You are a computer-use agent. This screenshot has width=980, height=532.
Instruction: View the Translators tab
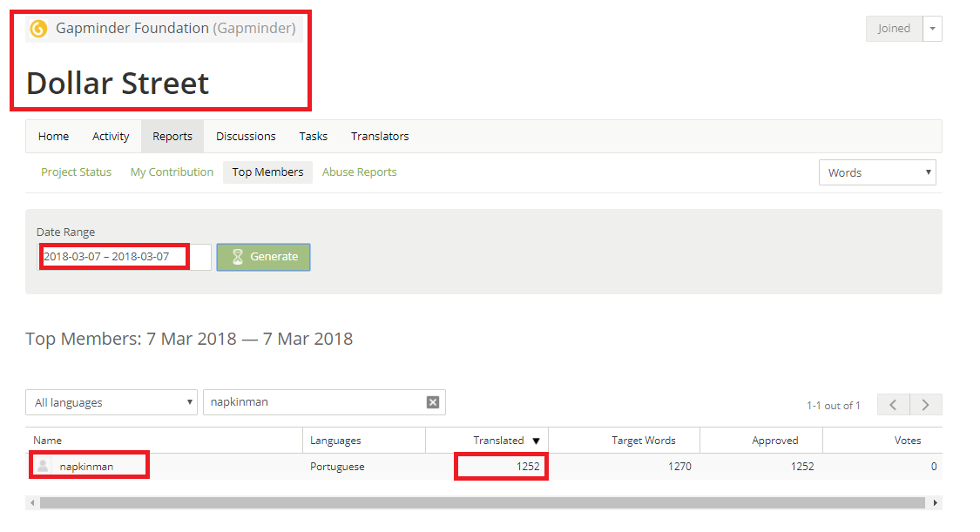tap(380, 136)
